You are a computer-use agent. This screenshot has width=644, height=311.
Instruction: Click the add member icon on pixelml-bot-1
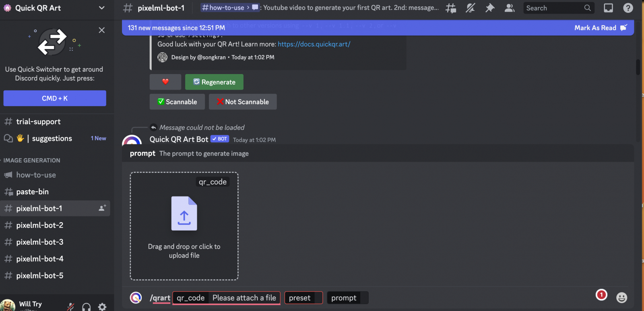(102, 208)
